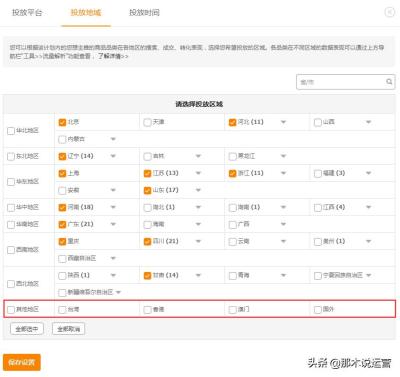Tick the 澳门 checkbox
The image size is (400, 377).
(x=233, y=310)
